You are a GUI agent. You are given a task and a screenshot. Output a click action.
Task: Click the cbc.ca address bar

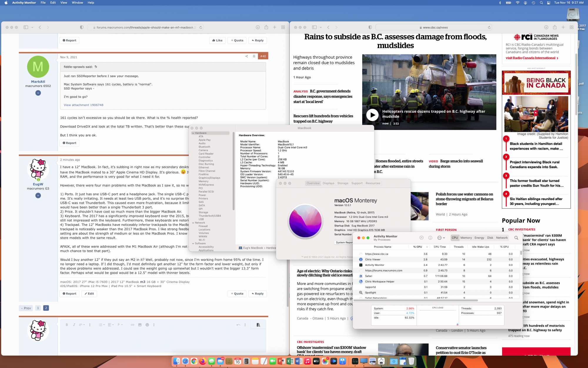(x=434, y=27)
